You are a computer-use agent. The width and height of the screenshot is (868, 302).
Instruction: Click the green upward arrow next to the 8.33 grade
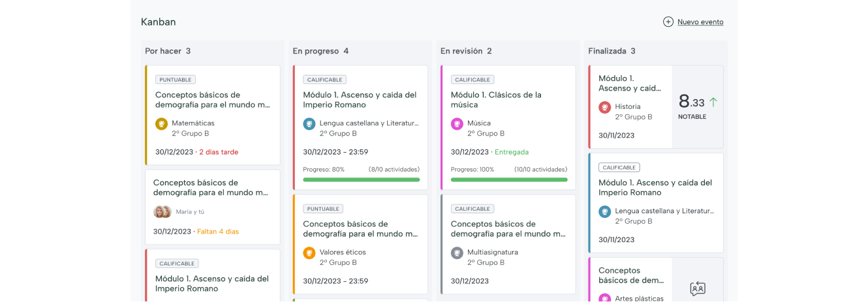[x=713, y=102]
